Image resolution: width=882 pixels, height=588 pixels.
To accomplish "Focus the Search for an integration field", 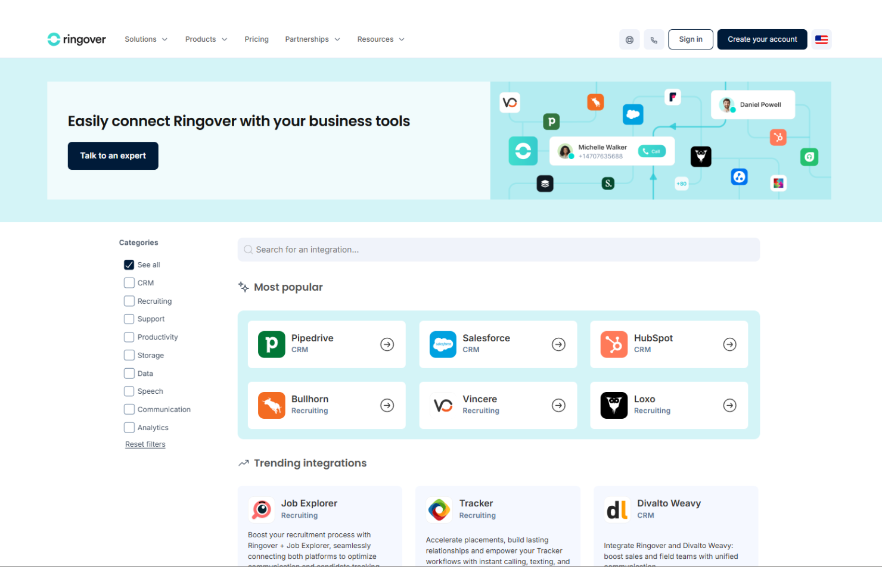I will (x=499, y=250).
